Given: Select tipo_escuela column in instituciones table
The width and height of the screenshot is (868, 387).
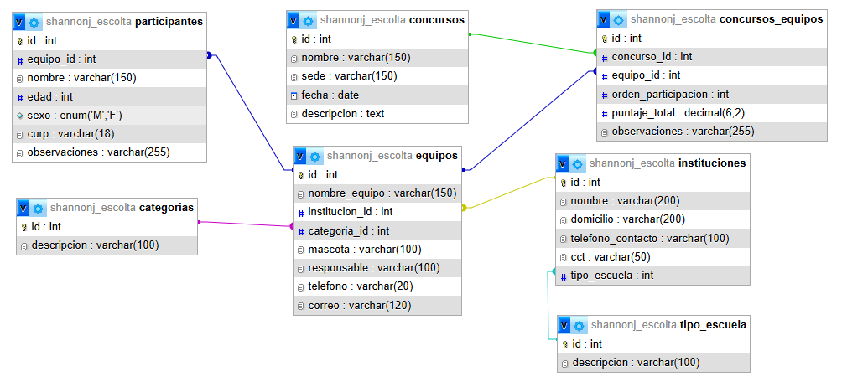Looking at the screenshot, I should tap(652, 276).
